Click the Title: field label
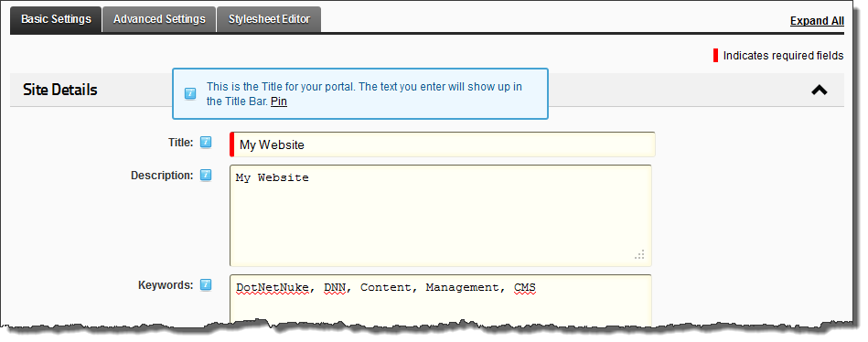868x342 pixels. click(x=180, y=143)
